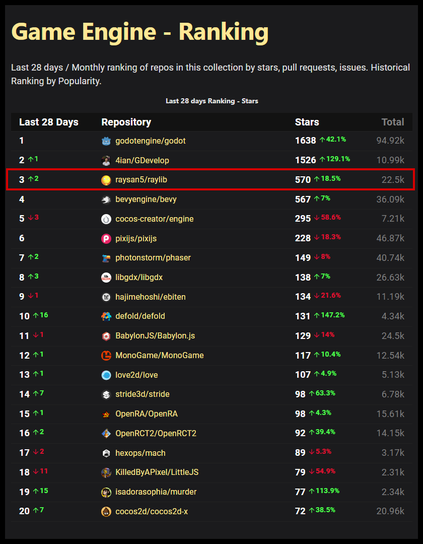Image resolution: width=423 pixels, height=544 pixels.
Task: Open the pixijs/pixijs repository link
Action: click(x=136, y=238)
